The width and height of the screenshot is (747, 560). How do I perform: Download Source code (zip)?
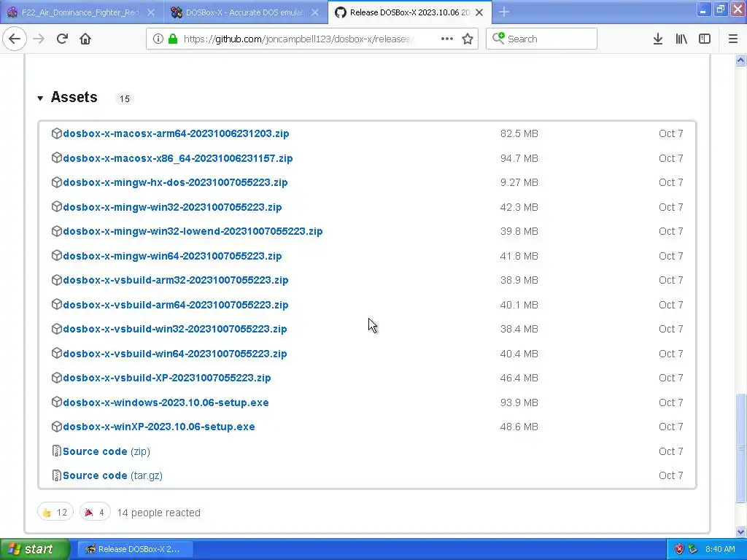(x=107, y=451)
